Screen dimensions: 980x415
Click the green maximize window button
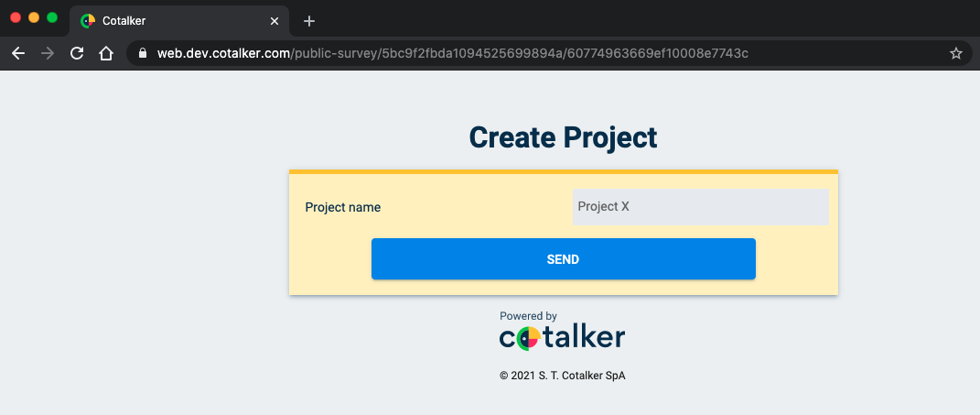(x=52, y=17)
